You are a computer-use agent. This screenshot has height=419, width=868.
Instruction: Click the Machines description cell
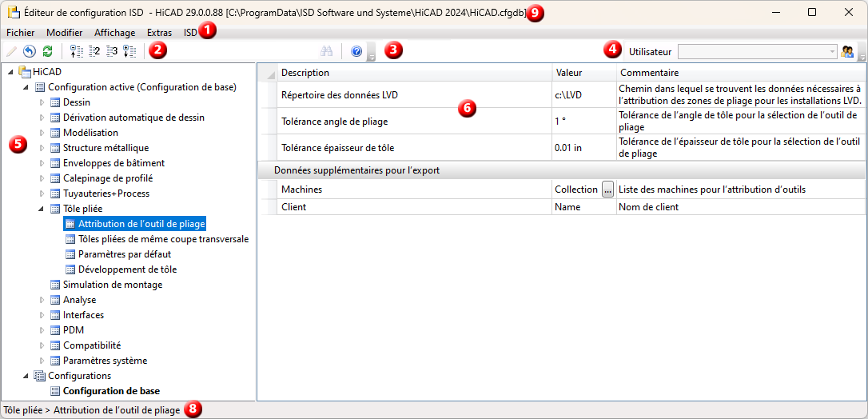[x=414, y=190]
